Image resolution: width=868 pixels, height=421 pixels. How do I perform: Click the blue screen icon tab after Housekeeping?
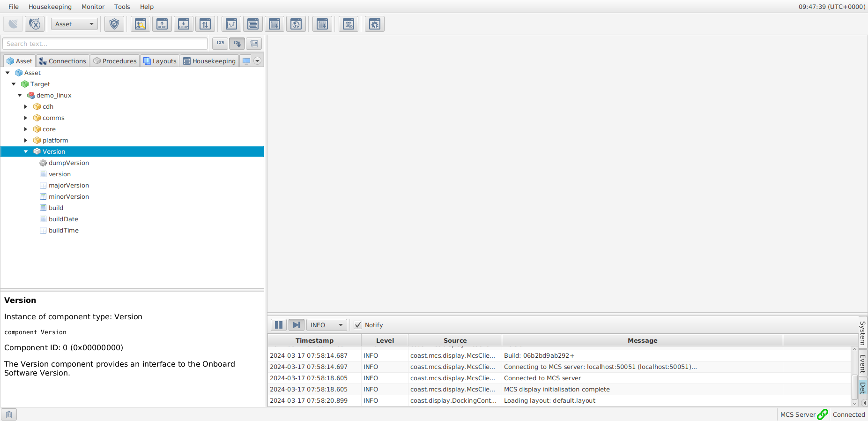[x=246, y=61]
